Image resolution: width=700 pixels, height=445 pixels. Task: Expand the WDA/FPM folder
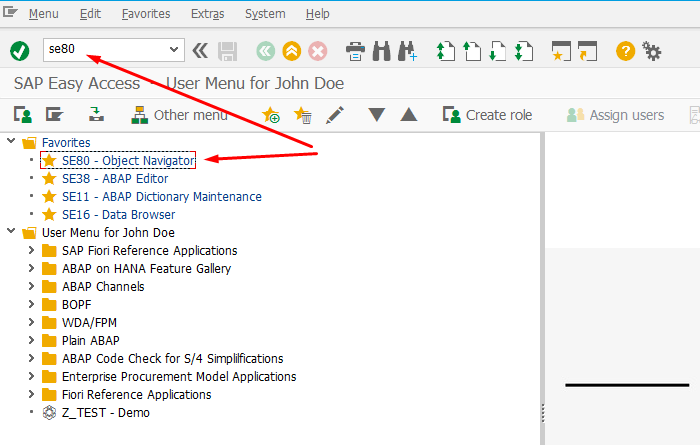pyautogui.click(x=31, y=322)
